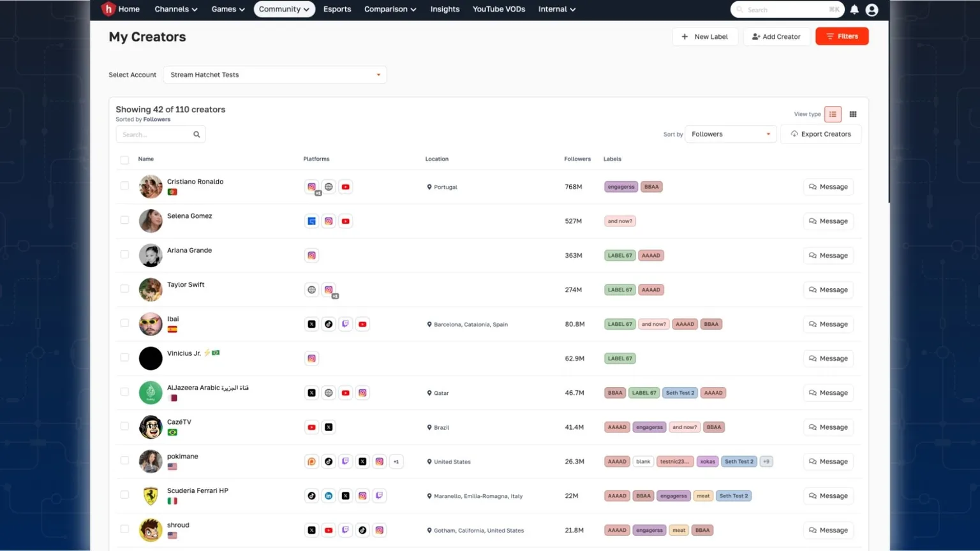980x551 pixels.
Task: Export Creators list
Action: click(x=820, y=134)
